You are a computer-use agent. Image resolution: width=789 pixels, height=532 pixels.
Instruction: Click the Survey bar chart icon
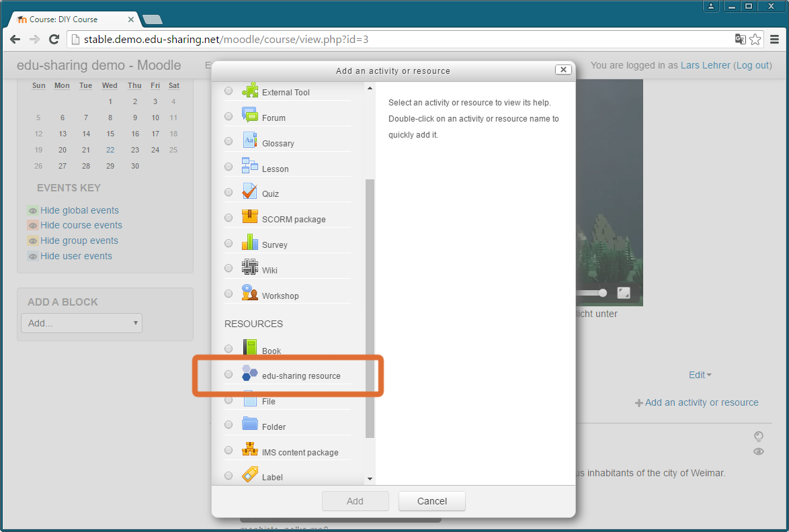pyautogui.click(x=249, y=242)
